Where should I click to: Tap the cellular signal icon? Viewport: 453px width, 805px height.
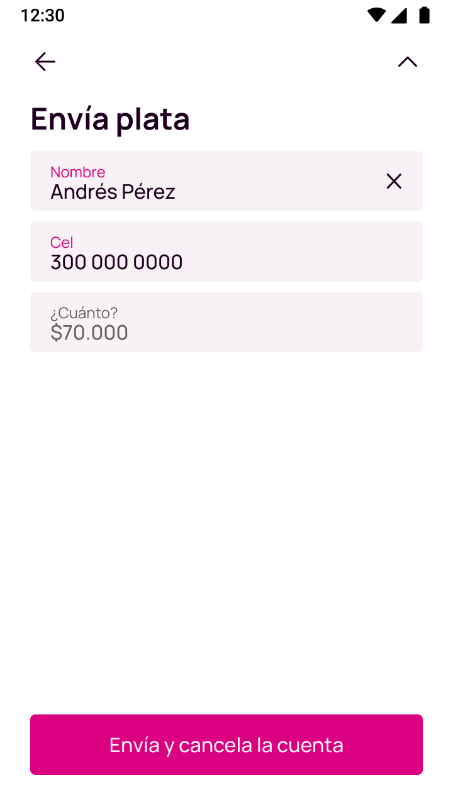coord(399,15)
